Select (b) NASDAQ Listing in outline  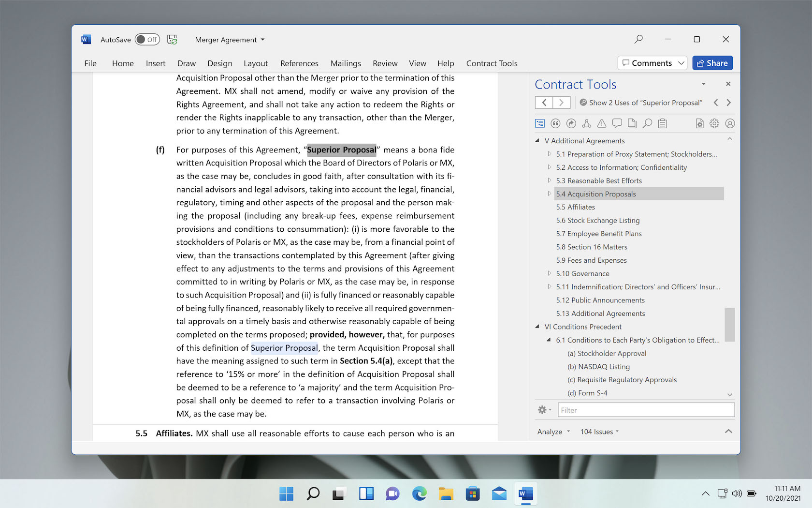598,367
